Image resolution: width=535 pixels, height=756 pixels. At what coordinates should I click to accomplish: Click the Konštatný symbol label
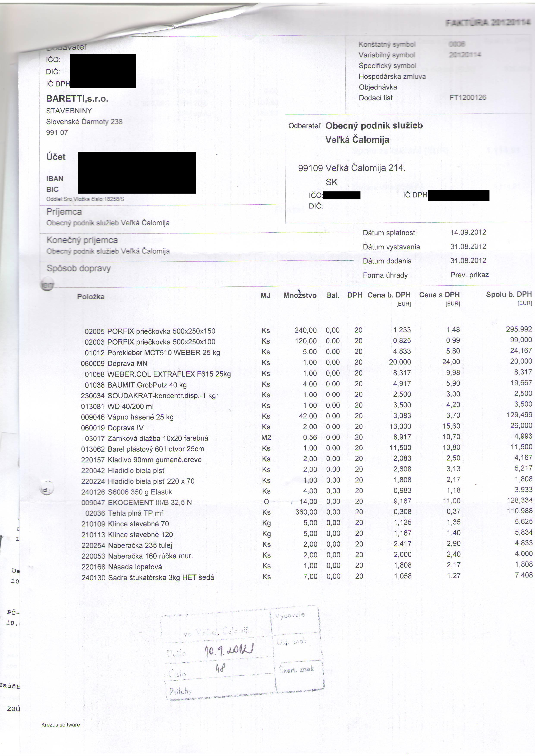[387, 44]
